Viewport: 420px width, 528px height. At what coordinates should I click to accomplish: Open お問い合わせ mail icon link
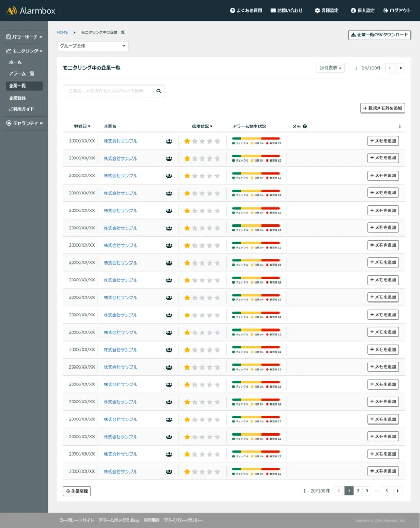tap(273, 11)
